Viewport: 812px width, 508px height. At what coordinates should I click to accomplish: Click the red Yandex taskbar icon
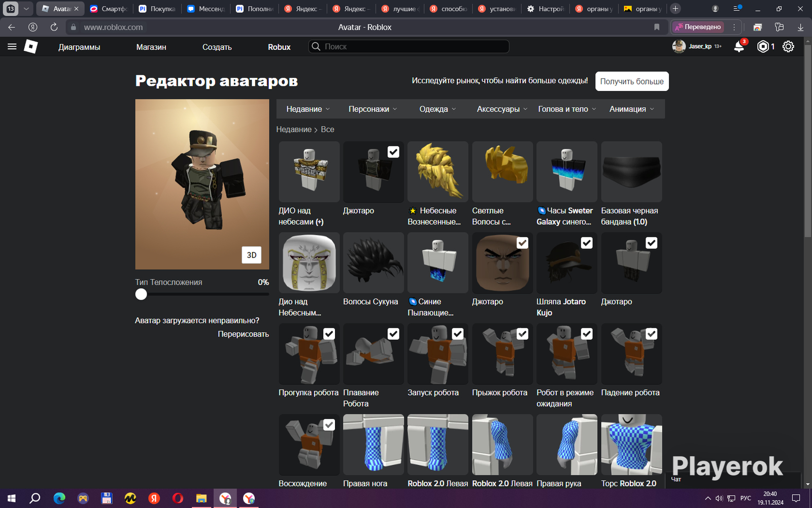click(154, 498)
